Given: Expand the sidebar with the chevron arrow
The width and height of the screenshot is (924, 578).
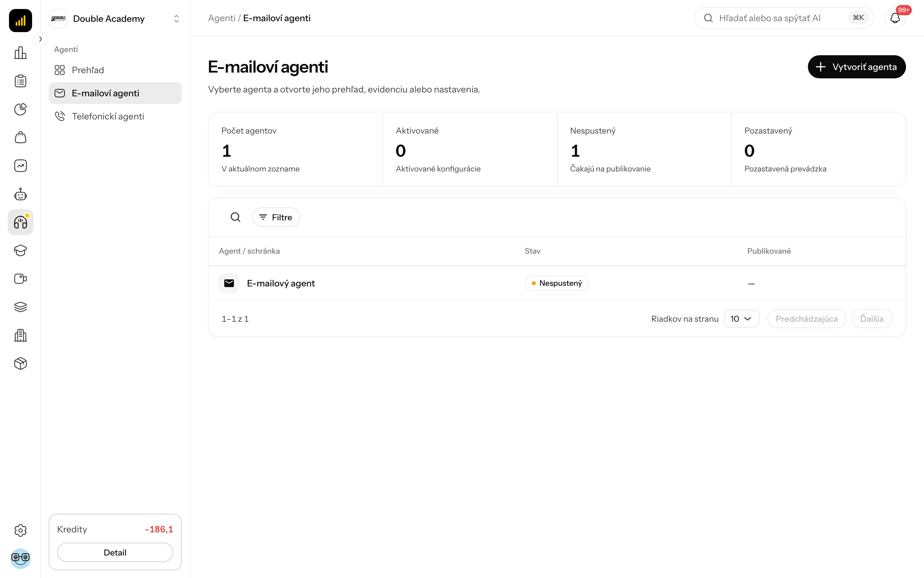Looking at the screenshot, I should [x=40, y=39].
